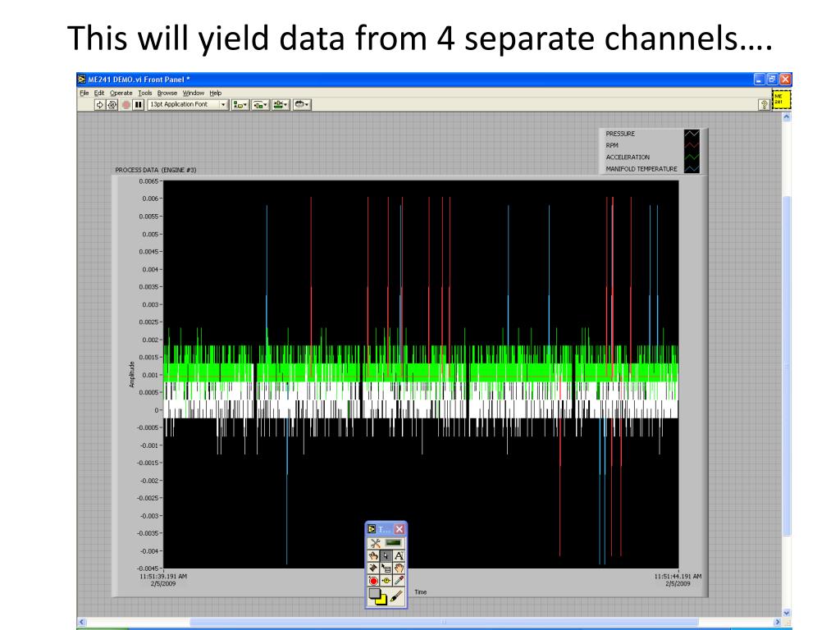
Task: Click the gray foreground color box
Action: pos(373,593)
